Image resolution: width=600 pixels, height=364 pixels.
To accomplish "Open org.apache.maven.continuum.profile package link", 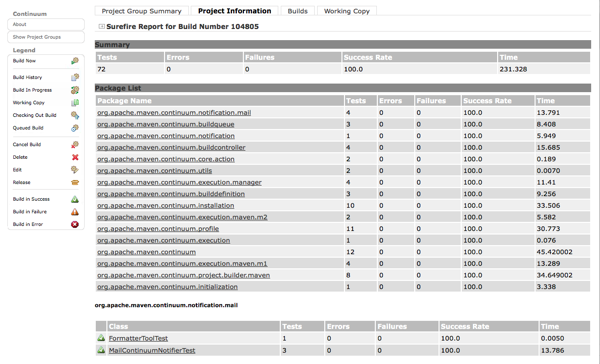I will point(158,229).
